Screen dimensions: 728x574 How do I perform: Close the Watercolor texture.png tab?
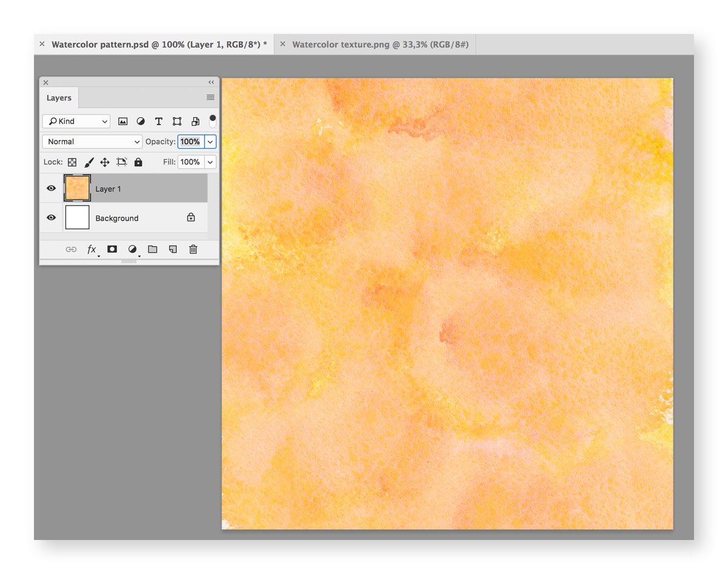click(283, 44)
